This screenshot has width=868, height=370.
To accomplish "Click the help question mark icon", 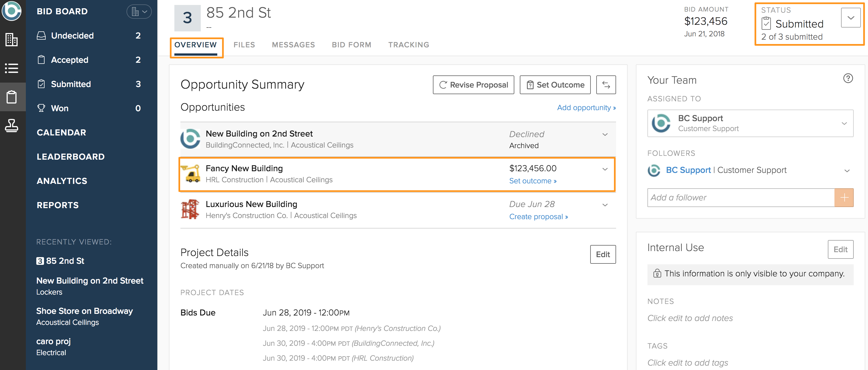I will pyautogui.click(x=848, y=78).
